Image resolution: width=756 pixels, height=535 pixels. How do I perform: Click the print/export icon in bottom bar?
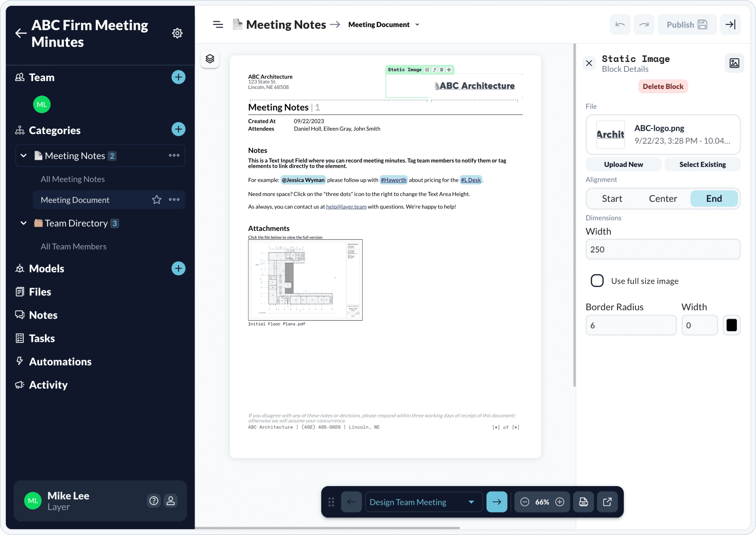point(584,502)
